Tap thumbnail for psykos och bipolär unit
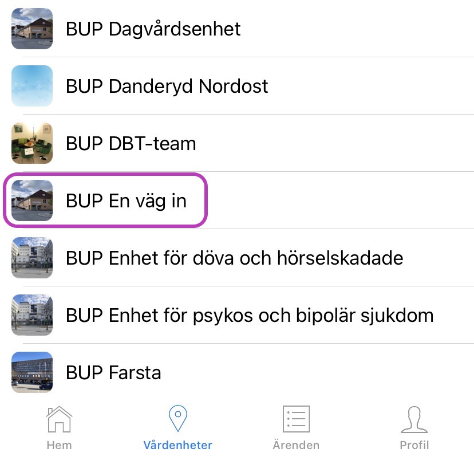The width and height of the screenshot is (474, 476). click(x=32, y=315)
